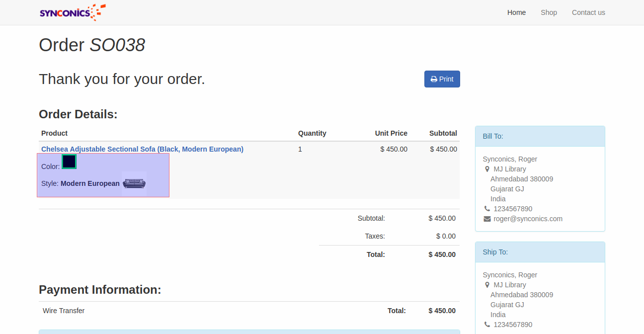Navigate to Contact us
The image size is (644, 334).
click(x=588, y=12)
